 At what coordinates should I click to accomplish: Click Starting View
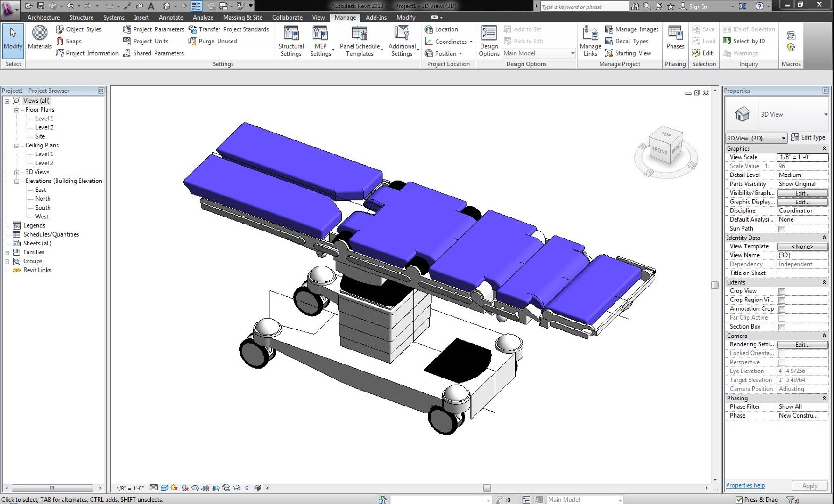(x=628, y=53)
